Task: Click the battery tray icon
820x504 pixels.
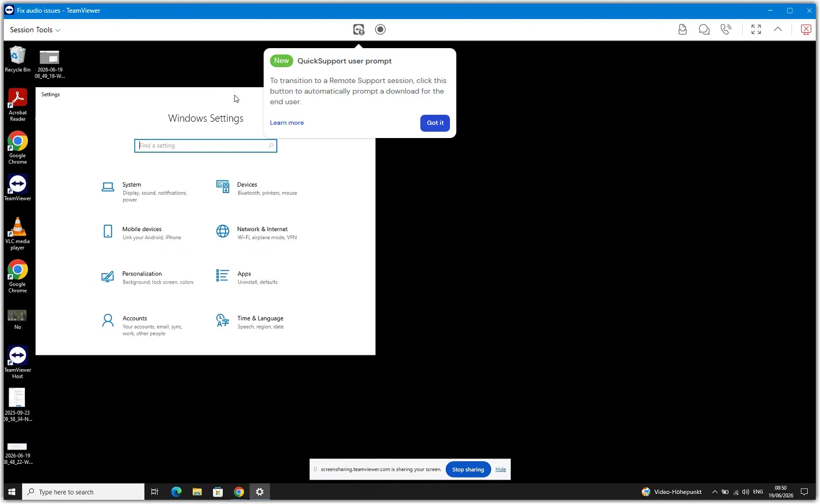Action: coord(725,492)
